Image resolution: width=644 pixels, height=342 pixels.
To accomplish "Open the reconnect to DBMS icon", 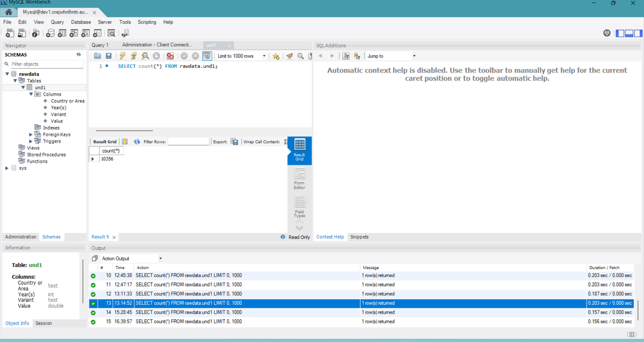I will (x=126, y=33).
